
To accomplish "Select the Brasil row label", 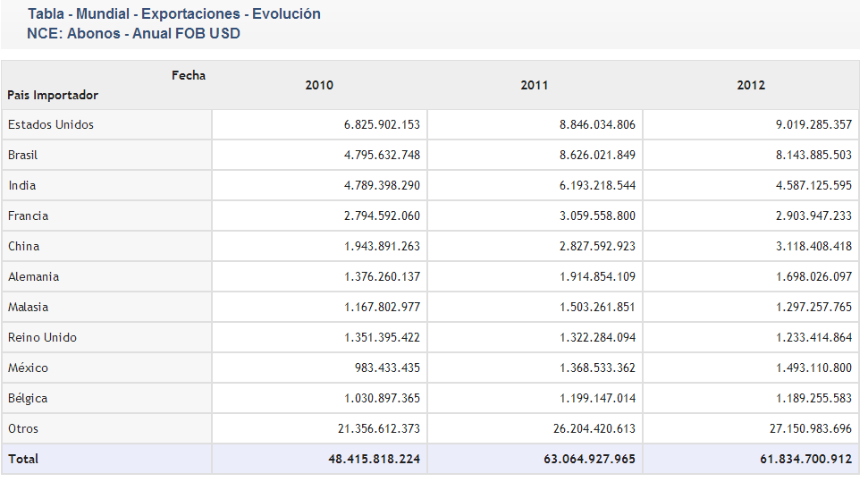I will pos(23,155).
